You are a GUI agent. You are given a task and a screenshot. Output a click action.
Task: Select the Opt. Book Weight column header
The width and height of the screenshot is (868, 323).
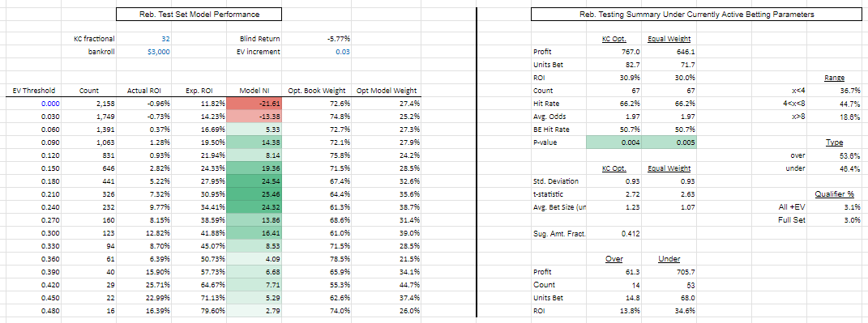317,91
